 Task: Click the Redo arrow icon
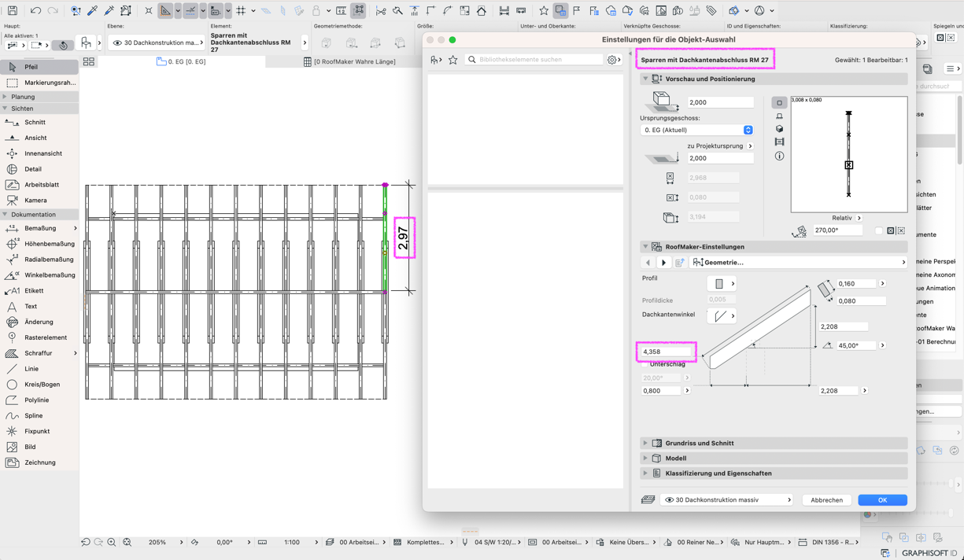pos(53,11)
